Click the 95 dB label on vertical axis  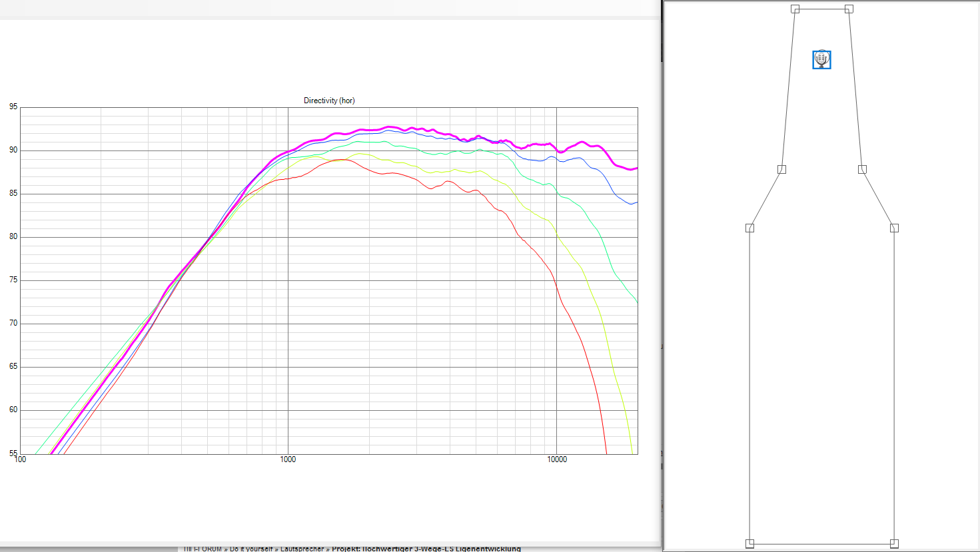(13, 107)
